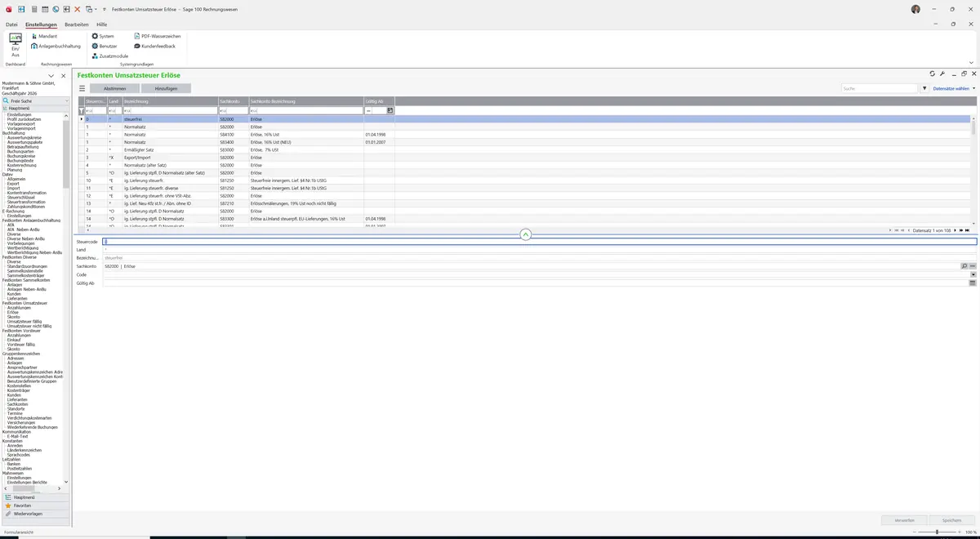
Task: Jump to the last record in navigator
Action: pos(966,230)
